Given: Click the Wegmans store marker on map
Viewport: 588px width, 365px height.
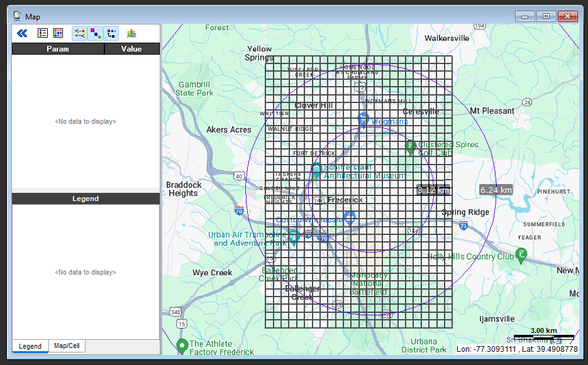Looking at the screenshot, I should click(363, 119).
